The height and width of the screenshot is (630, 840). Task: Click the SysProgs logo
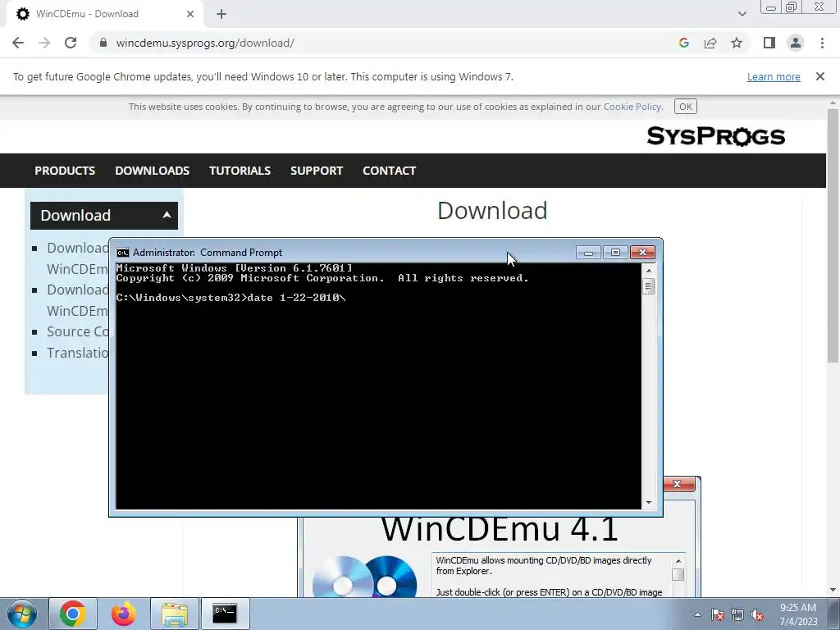(715, 136)
